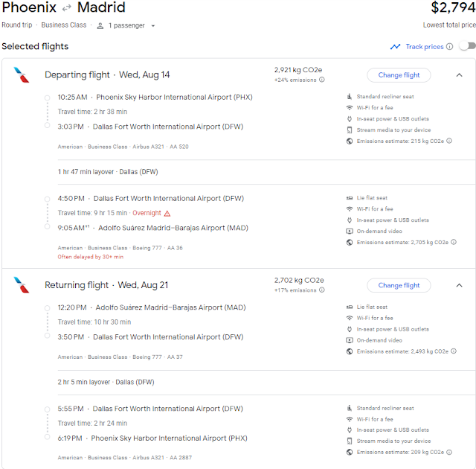Open the passenger count dropdown
This screenshot has height=469, width=476.
click(x=126, y=25)
